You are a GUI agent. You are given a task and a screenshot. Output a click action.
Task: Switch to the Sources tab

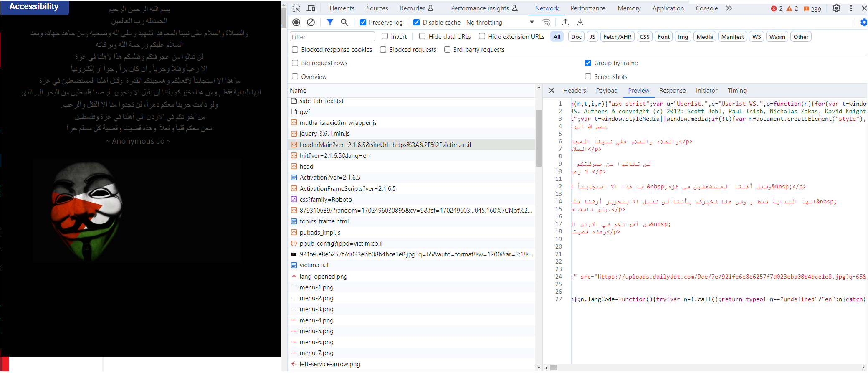[377, 8]
